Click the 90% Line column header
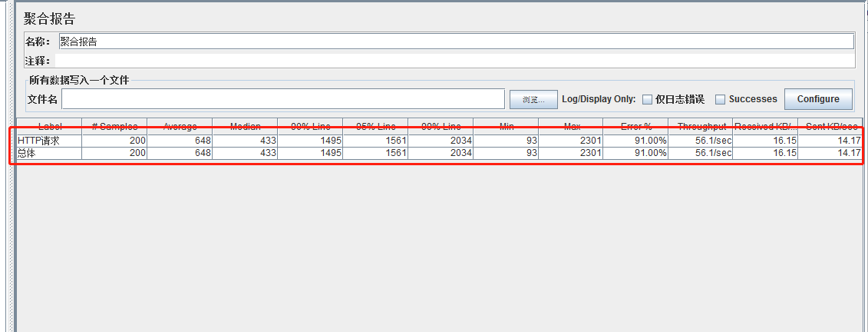Viewport: 868px width, 332px height. point(310,126)
